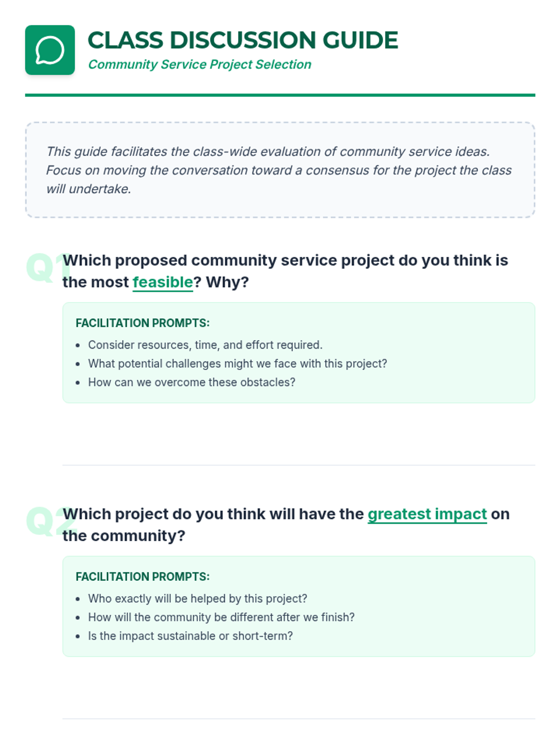
Task: Click the second Facilitation Prompts label
Action: [x=142, y=577]
